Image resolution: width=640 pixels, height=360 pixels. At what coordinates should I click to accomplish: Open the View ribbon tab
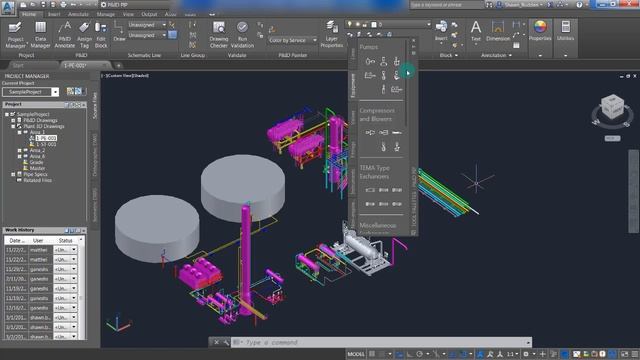tap(128, 14)
